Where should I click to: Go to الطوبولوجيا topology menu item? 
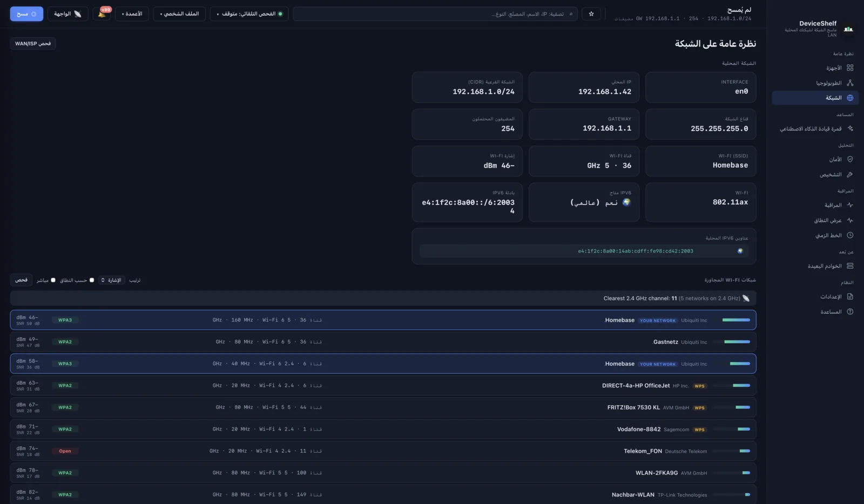point(815,83)
